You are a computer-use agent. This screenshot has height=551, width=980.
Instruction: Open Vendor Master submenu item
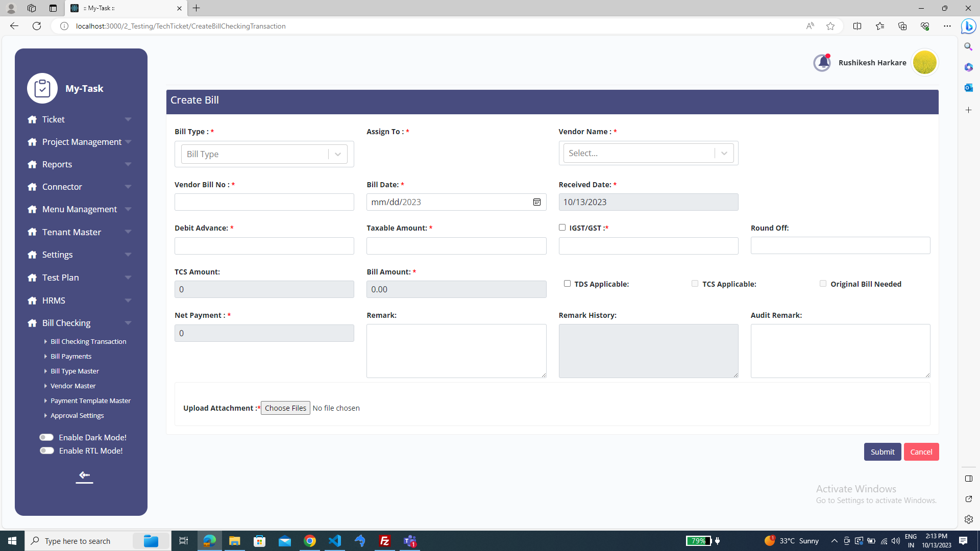point(73,386)
